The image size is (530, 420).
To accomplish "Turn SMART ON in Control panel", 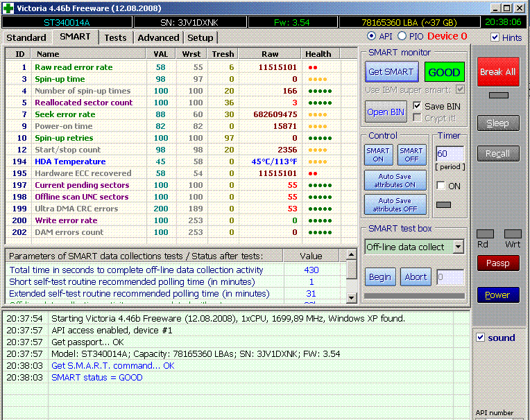I will [x=378, y=155].
